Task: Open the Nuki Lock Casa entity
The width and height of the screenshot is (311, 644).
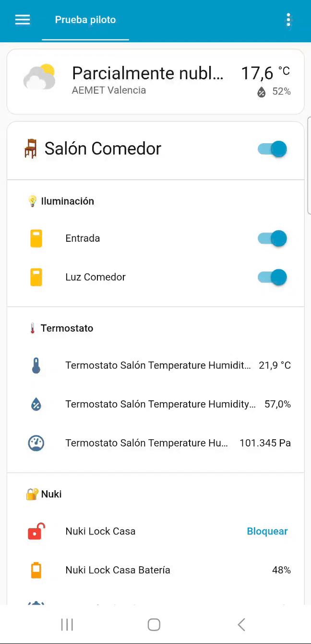Action: (100, 532)
